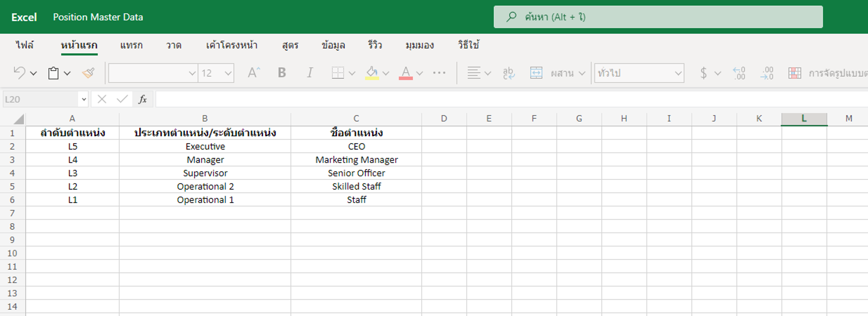868x316 pixels.
Task: Click the Decrease Decimal icon
Action: pos(767,73)
